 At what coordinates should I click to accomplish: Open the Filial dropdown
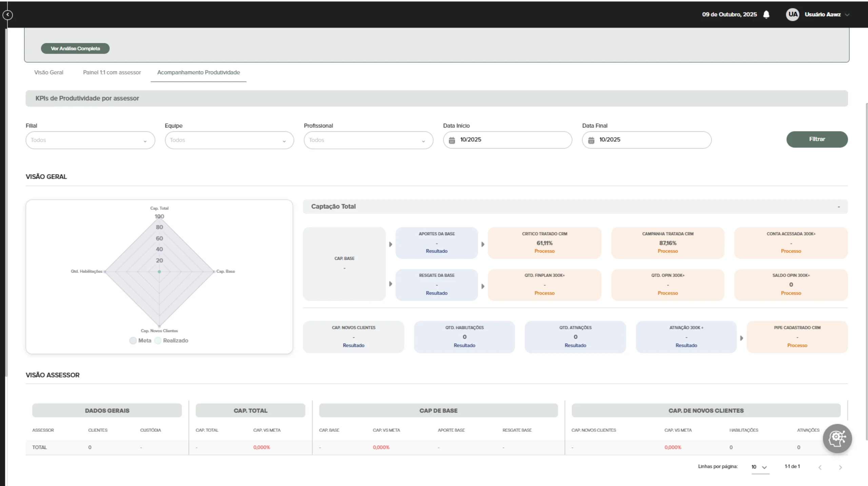pyautogui.click(x=90, y=140)
